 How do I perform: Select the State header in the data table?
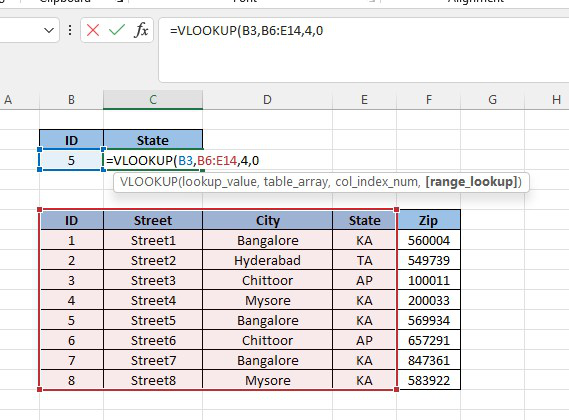pyautogui.click(x=364, y=220)
